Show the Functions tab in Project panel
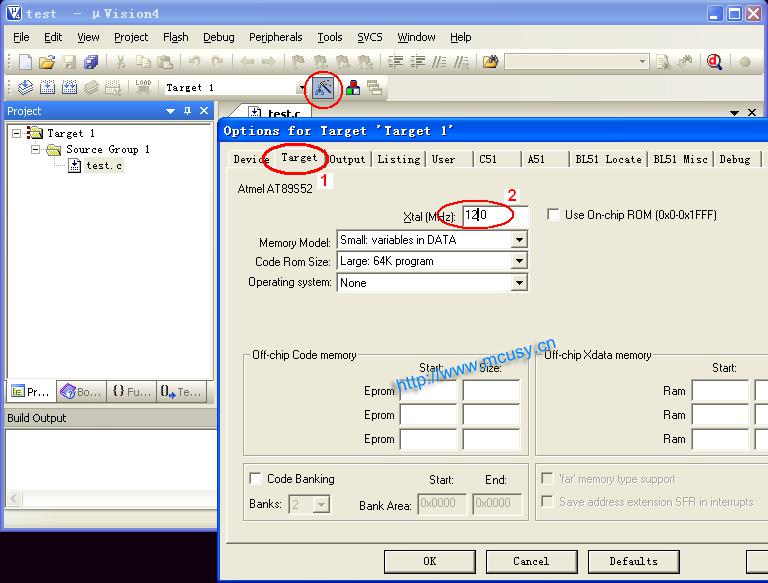 (x=131, y=391)
